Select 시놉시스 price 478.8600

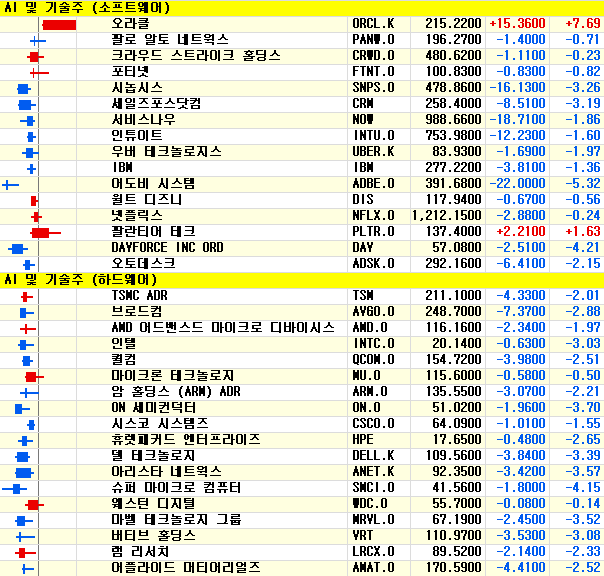point(453,87)
